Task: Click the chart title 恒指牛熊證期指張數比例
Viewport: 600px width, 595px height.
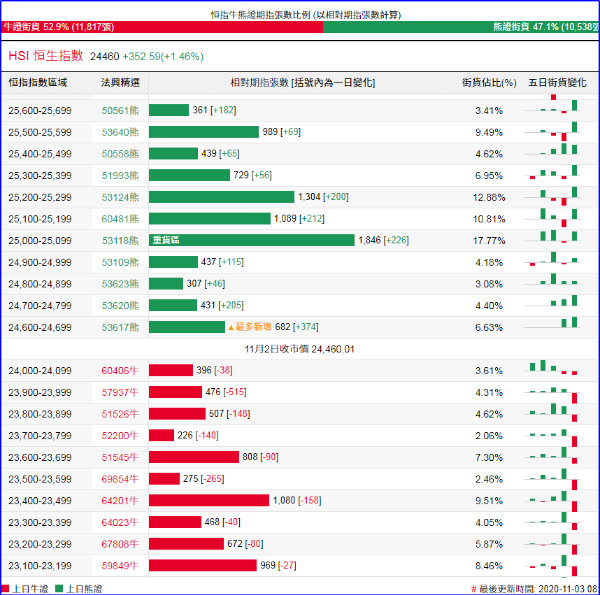Action: (306, 15)
